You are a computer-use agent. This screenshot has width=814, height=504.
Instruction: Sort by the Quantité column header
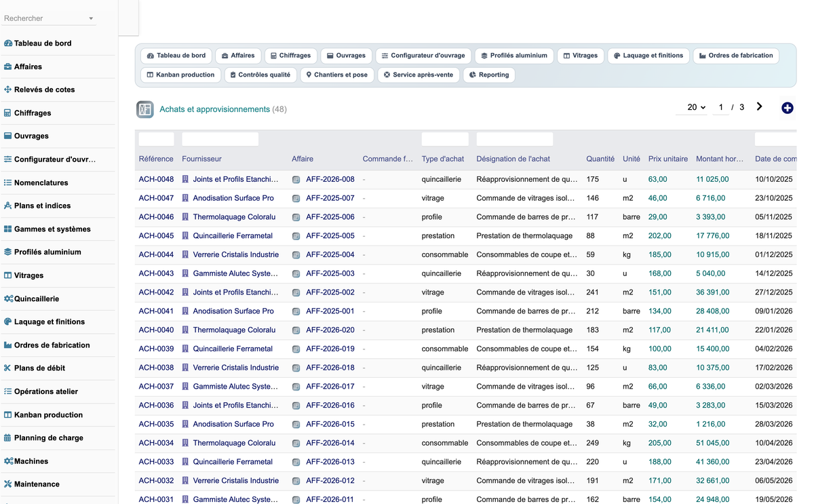600,159
